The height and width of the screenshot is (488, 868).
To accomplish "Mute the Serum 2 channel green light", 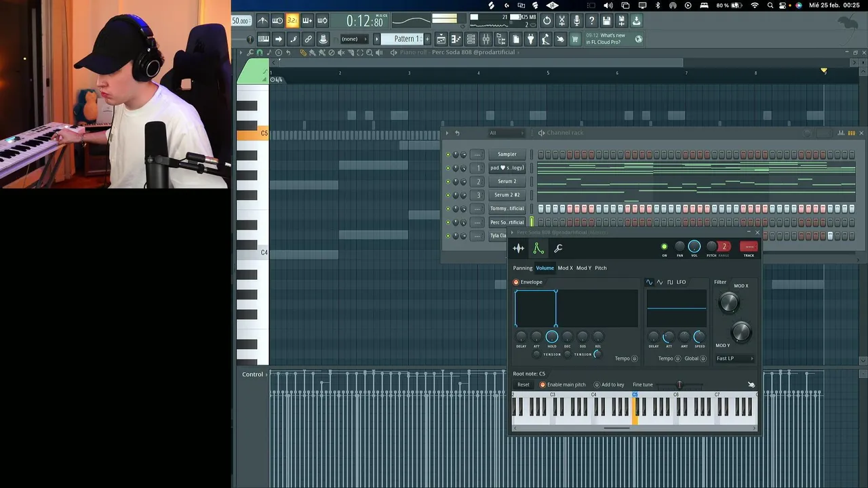I will (x=448, y=182).
